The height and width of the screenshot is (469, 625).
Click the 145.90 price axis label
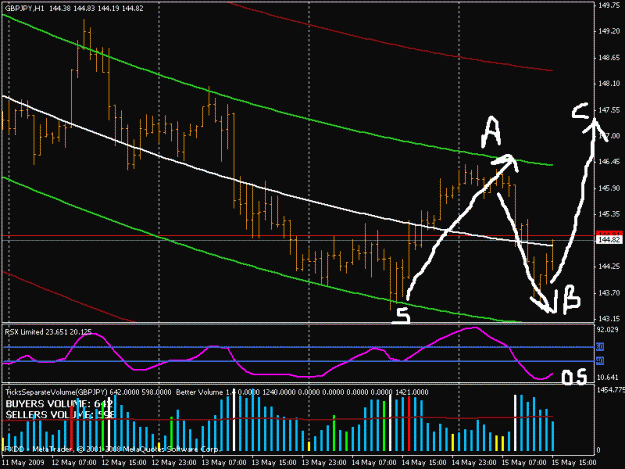[609, 188]
